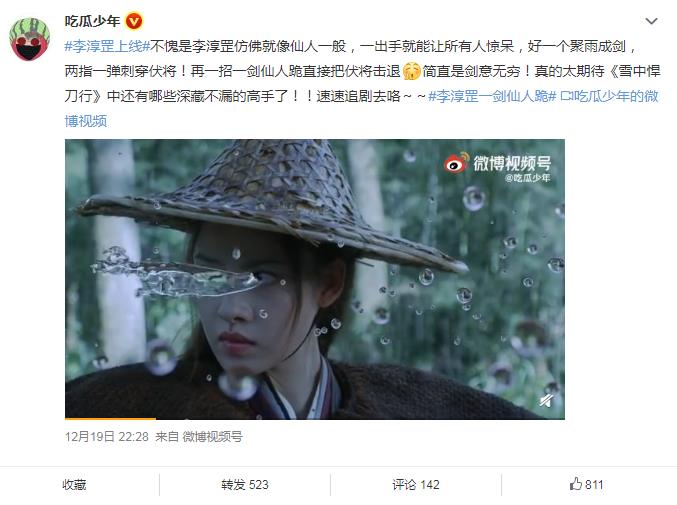
Task: Open the 吃瓜少年 username profile link
Action: pos(92,21)
